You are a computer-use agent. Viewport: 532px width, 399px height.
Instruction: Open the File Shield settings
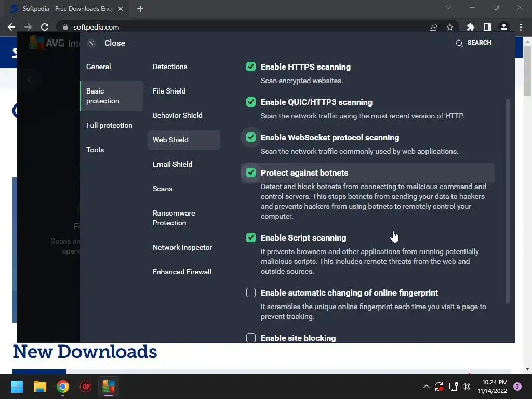[x=169, y=91]
